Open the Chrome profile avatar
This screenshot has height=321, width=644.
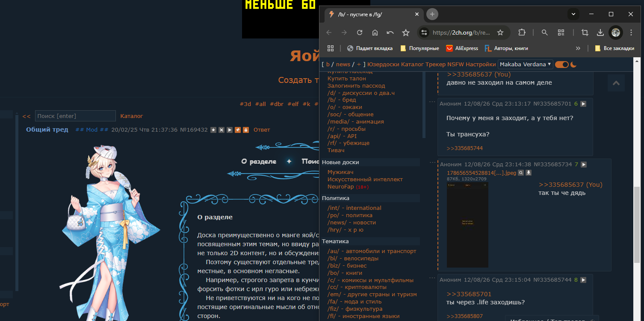coord(616,32)
